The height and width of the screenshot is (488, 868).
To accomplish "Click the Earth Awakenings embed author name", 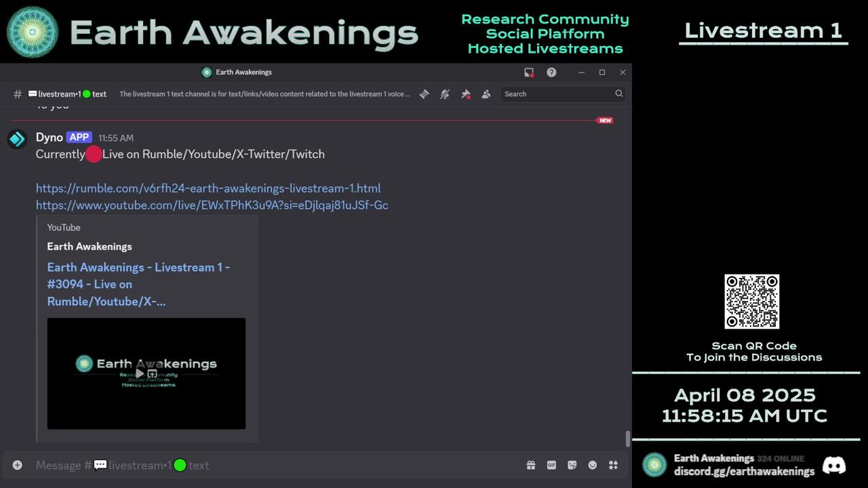I will [x=90, y=247].
